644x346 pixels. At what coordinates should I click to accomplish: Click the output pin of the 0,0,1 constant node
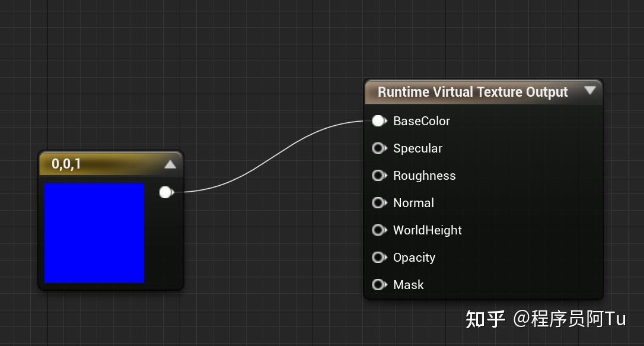click(166, 192)
